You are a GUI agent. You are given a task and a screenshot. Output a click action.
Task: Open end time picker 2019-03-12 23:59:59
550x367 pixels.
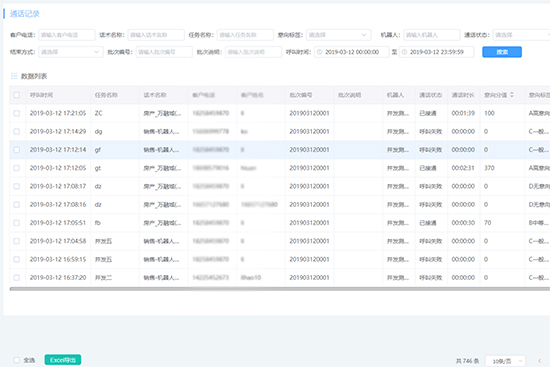(436, 52)
